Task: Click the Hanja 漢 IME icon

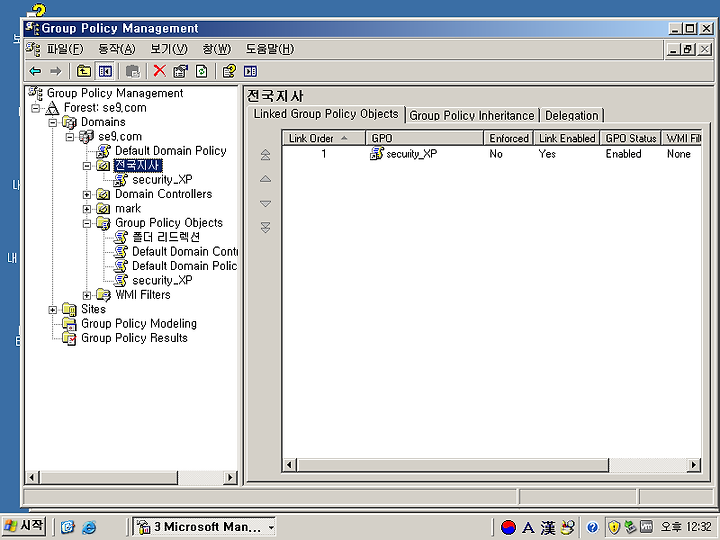Action: [548, 528]
